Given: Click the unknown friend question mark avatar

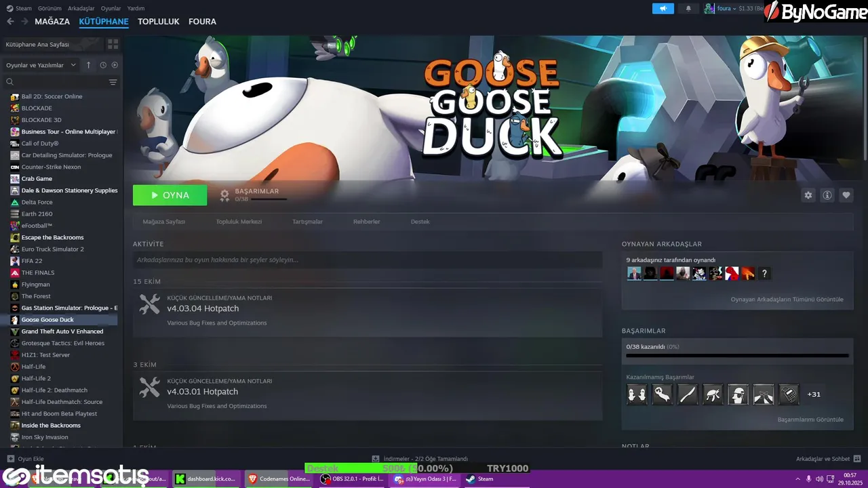Looking at the screenshot, I should (764, 274).
